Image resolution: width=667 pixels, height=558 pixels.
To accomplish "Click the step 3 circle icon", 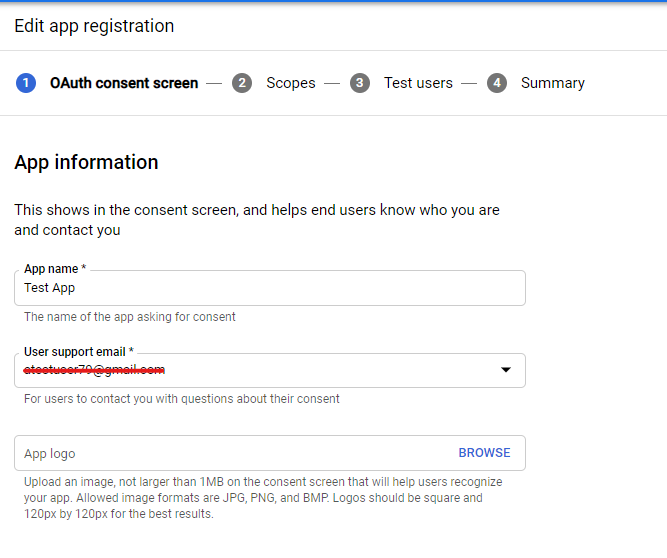I will click(360, 83).
